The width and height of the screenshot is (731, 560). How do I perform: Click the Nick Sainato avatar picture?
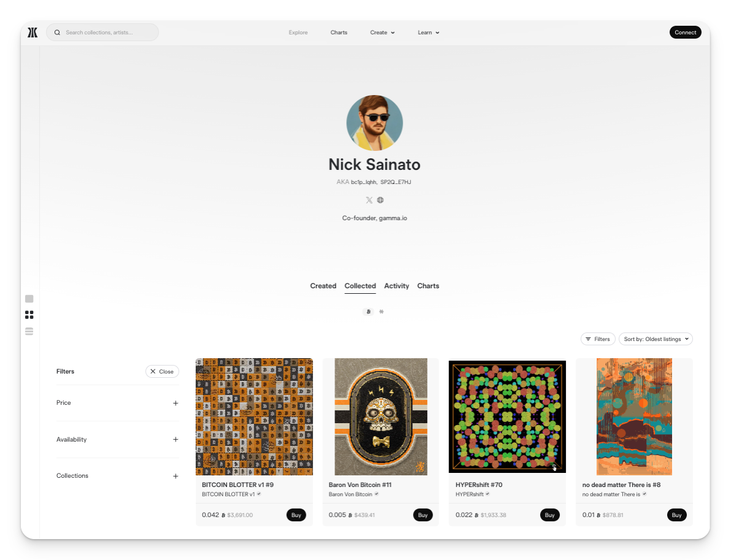tap(374, 123)
